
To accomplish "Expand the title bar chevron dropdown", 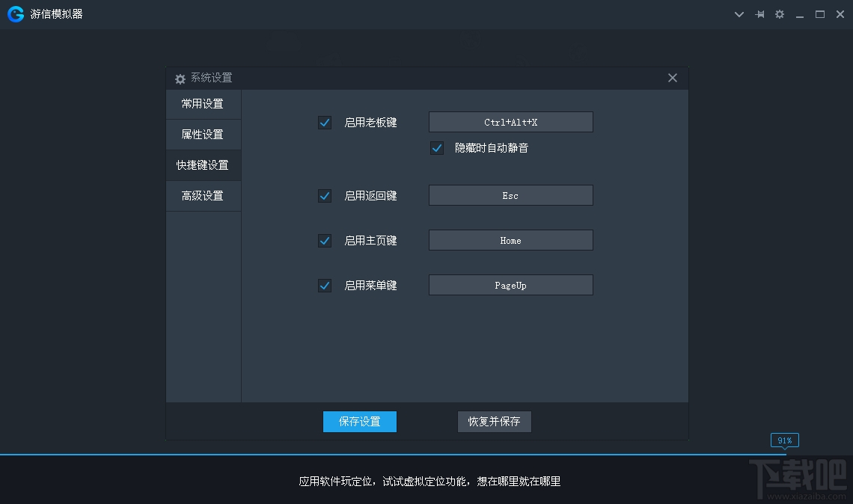I will [739, 13].
